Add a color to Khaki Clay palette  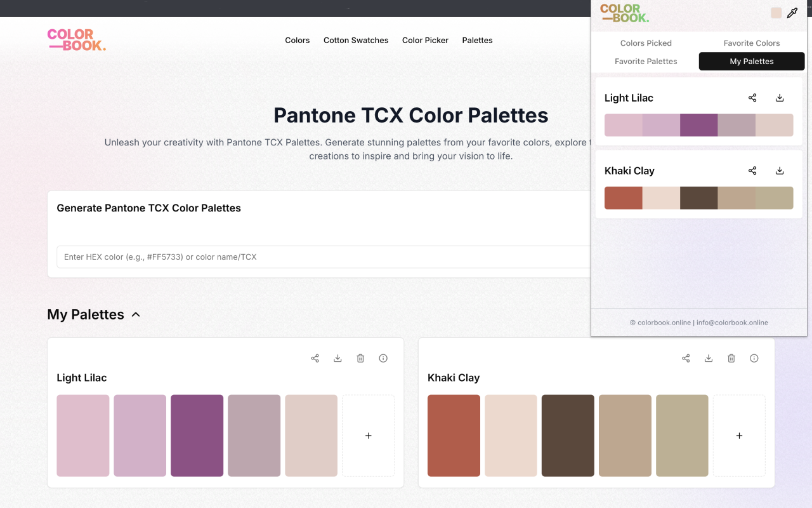(x=739, y=436)
